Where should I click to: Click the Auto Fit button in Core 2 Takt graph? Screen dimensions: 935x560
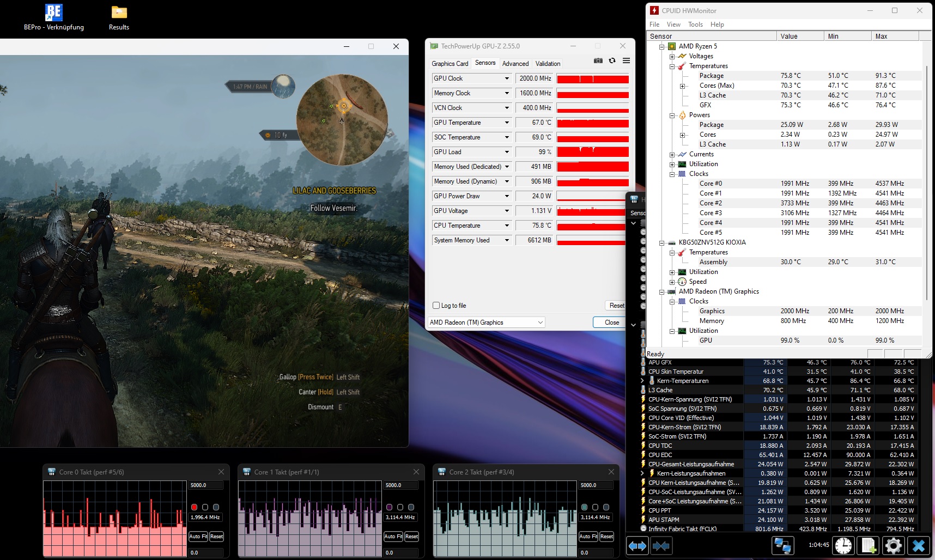(x=588, y=537)
